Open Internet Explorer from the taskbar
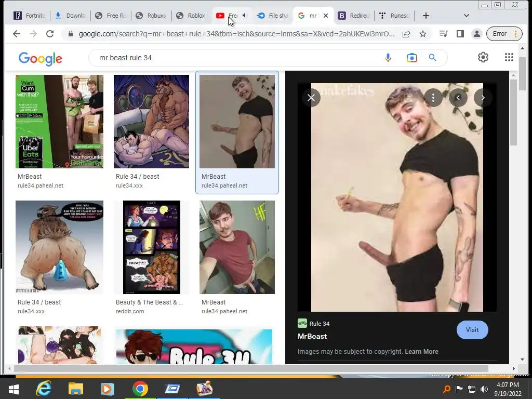The image size is (532, 399). (44, 389)
